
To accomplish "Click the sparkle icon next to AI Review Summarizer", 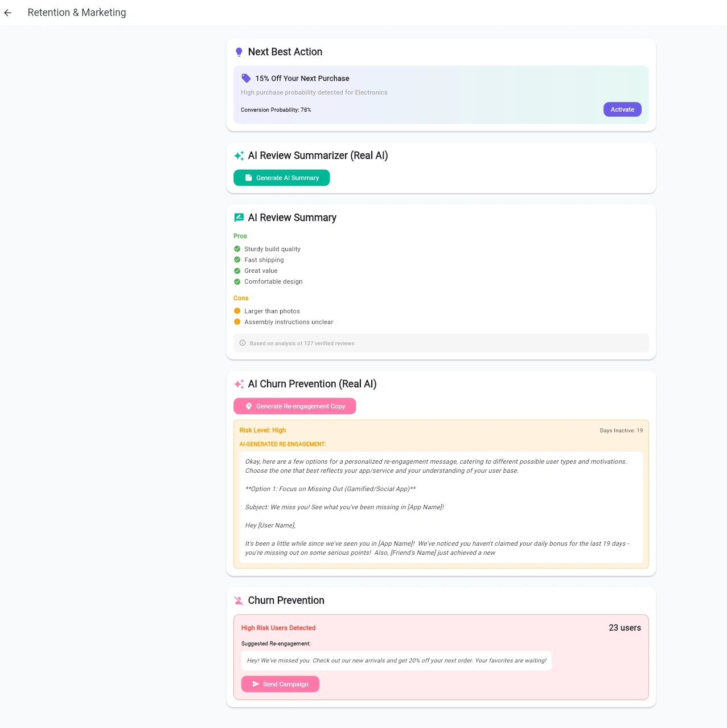I will [x=239, y=156].
